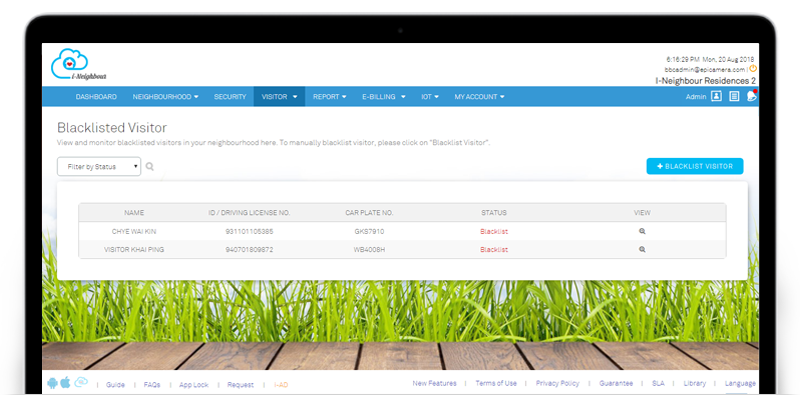
Task: Click the search magnifier beside status filter
Action: pyautogui.click(x=149, y=166)
